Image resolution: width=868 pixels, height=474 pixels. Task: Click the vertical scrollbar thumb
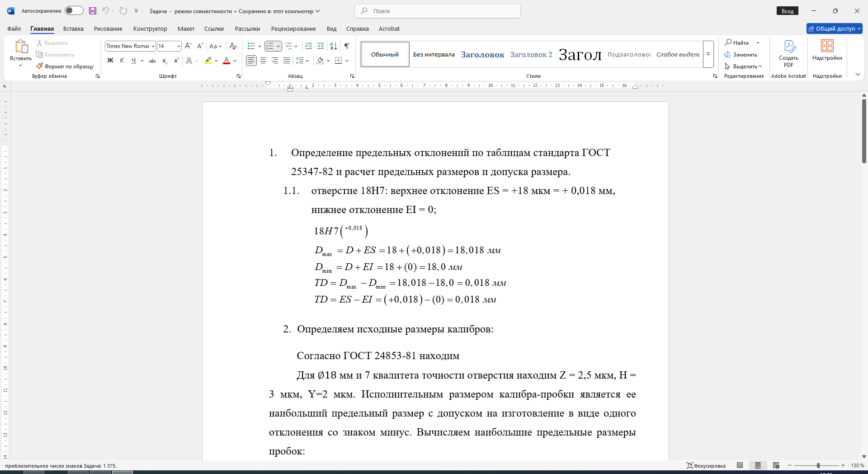[864, 131]
